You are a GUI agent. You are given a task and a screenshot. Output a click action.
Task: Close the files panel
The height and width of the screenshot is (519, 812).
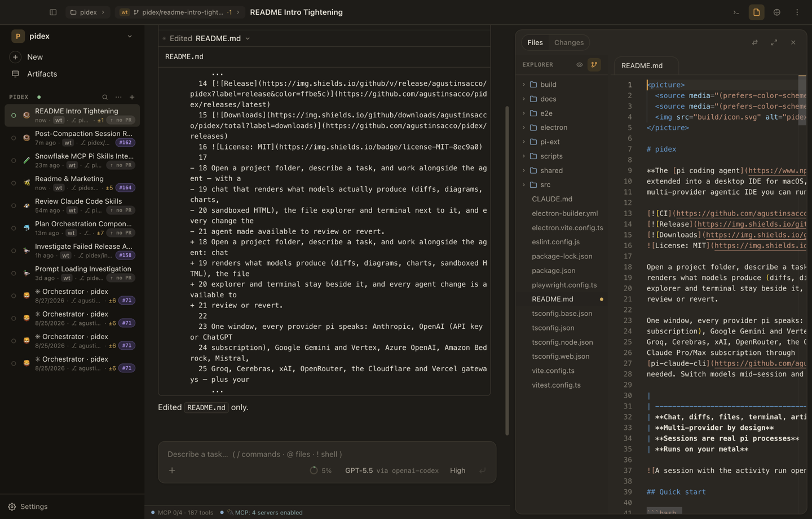click(793, 42)
